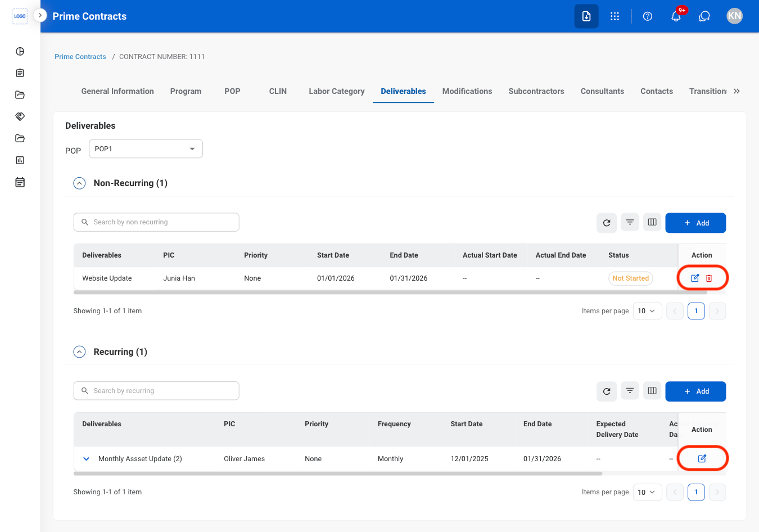Collapse the Non-Recurring section

(x=79, y=183)
